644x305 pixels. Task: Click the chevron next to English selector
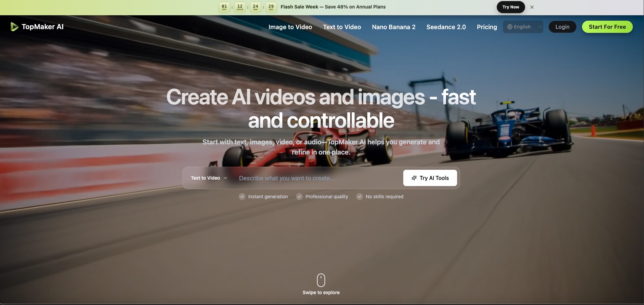point(540,27)
